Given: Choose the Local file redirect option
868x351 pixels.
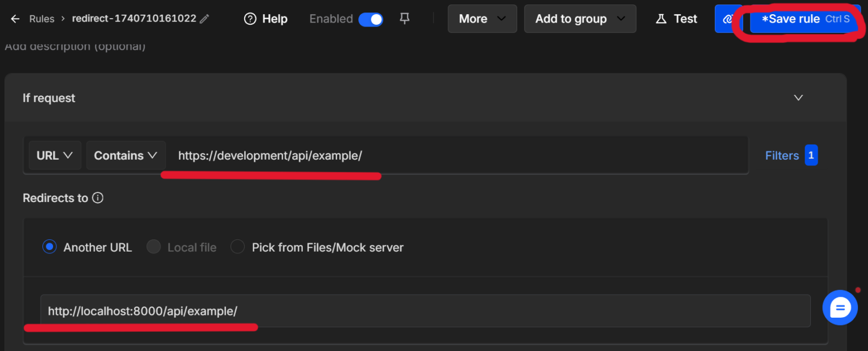Looking at the screenshot, I should click(153, 247).
